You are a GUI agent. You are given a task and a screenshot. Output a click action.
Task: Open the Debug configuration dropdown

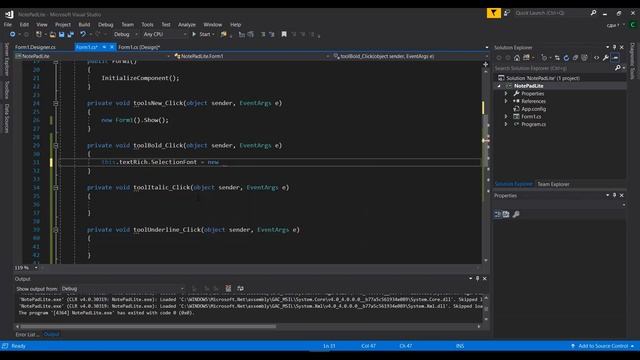(125, 35)
